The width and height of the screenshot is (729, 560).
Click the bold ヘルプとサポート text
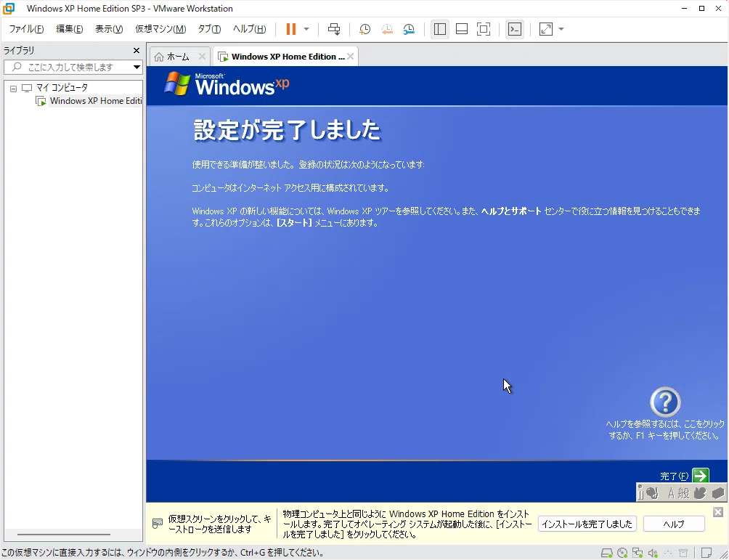[511, 211]
